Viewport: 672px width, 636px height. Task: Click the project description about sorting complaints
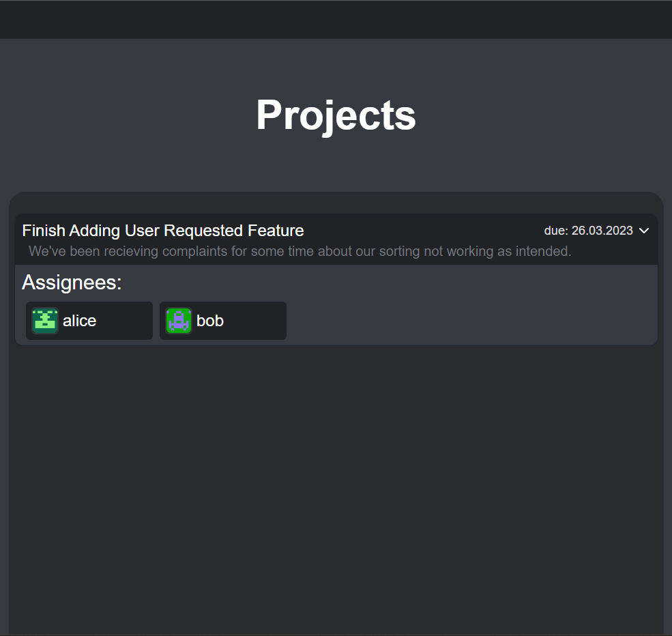[x=300, y=251]
